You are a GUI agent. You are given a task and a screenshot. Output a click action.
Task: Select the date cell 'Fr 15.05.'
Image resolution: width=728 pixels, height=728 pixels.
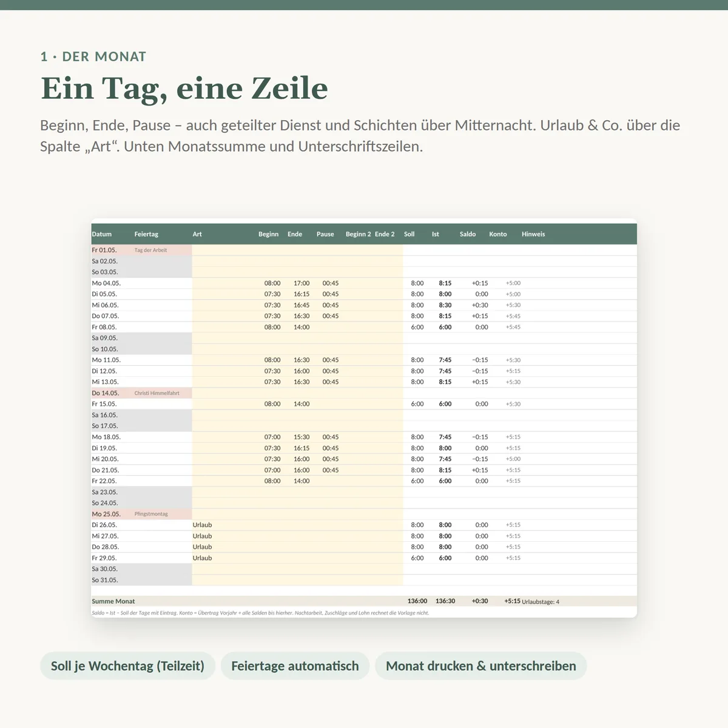tap(104, 404)
